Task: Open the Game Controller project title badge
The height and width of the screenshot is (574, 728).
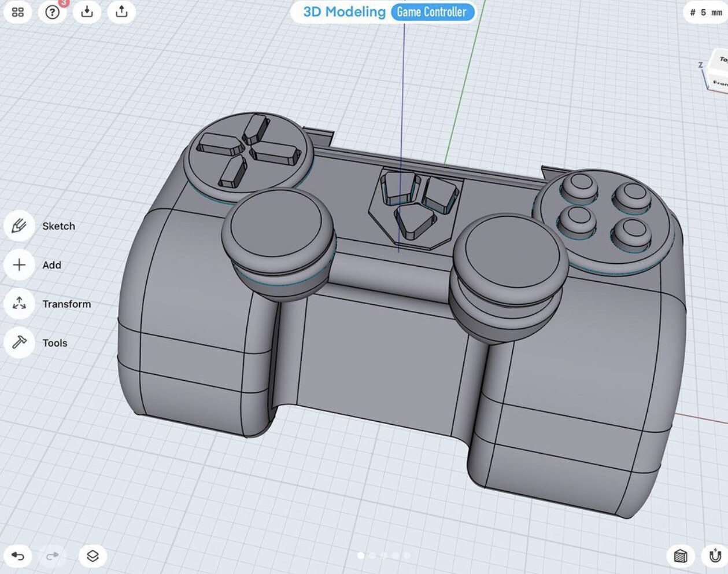Action: (433, 12)
